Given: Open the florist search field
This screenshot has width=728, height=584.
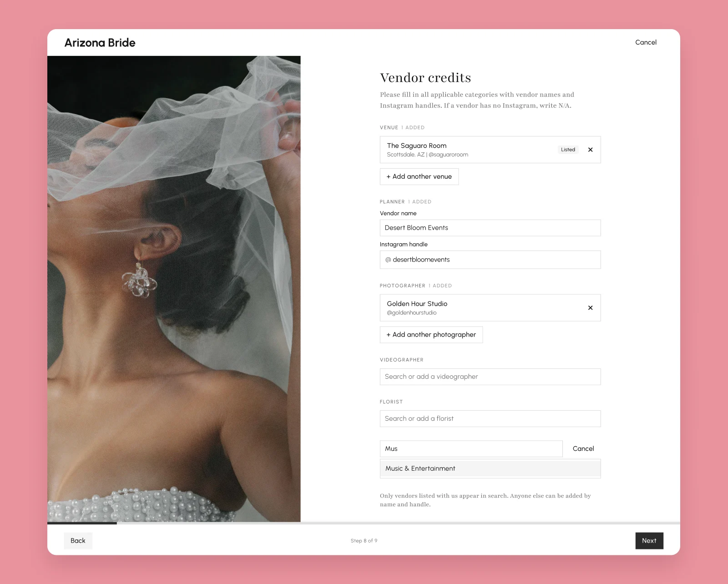Looking at the screenshot, I should (490, 418).
